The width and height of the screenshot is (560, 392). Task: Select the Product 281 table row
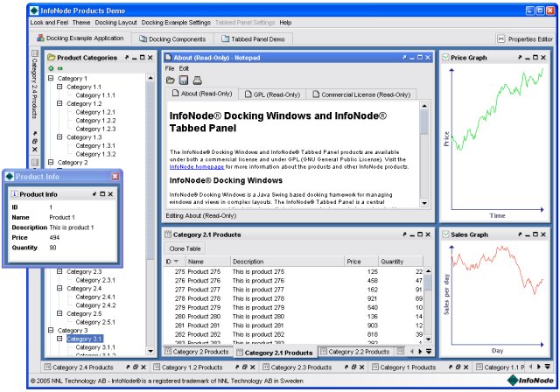[x=294, y=325]
